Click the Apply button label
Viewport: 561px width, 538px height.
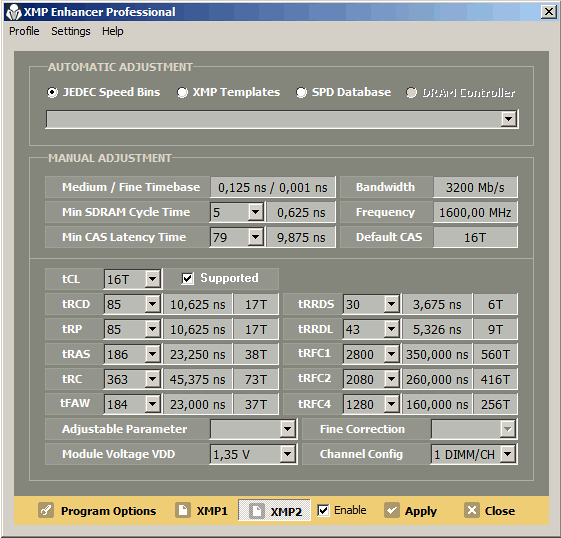click(420, 511)
